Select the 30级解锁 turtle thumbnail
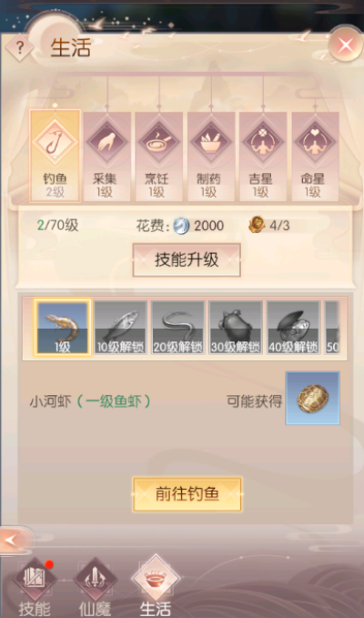 tap(236, 328)
